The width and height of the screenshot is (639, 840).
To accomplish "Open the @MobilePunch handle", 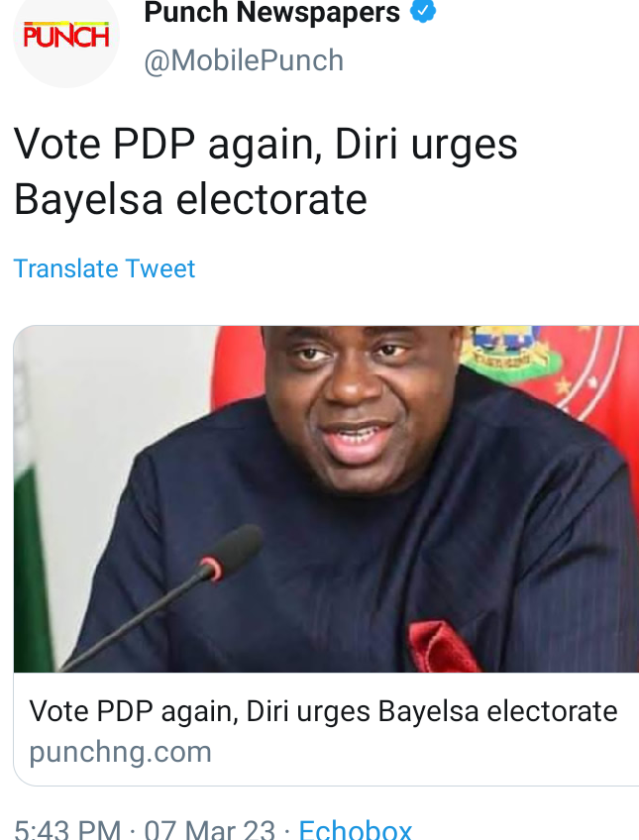I will tap(244, 60).
